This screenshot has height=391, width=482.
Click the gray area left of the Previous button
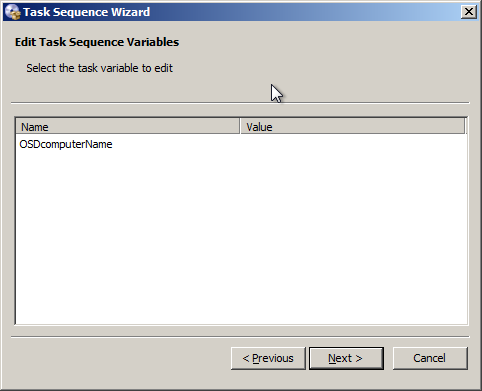tap(120, 358)
